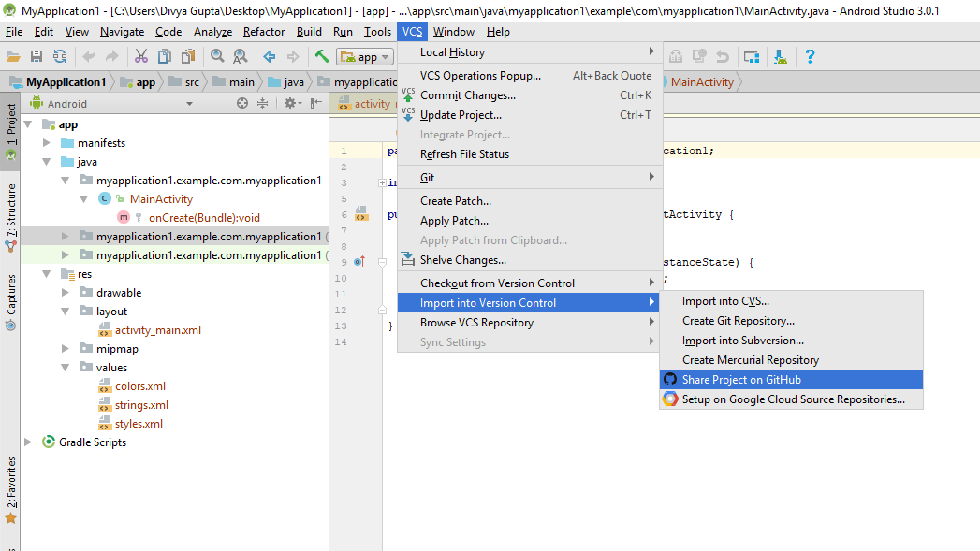
Task: Select Share Project on GitHub
Action: [x=791, y=380]
